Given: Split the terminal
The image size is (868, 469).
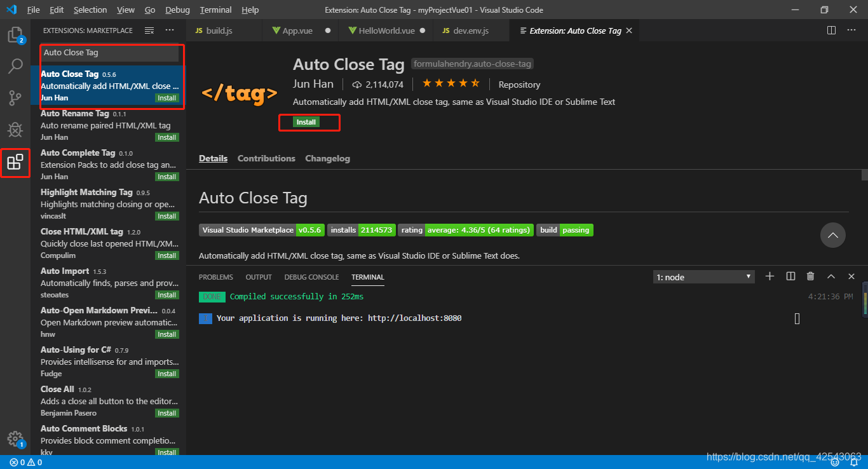Looking at the screenshot, I should coord(790,276).
